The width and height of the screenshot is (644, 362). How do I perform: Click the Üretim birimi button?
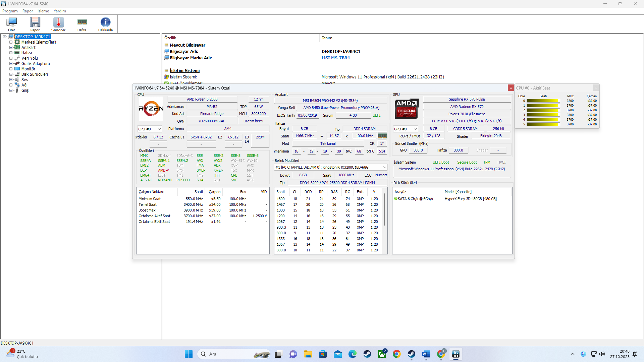coord(253,121)
